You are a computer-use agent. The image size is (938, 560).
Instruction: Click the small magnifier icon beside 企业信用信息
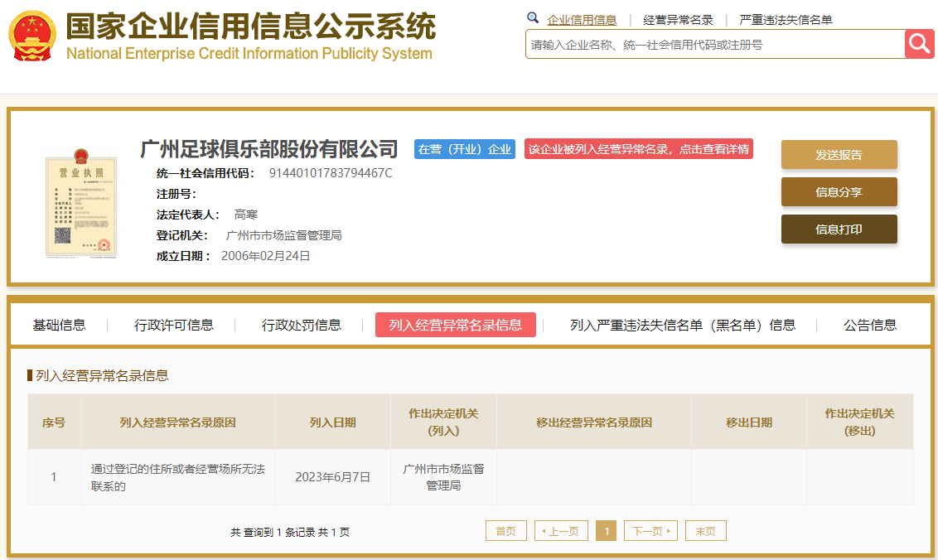533,18
